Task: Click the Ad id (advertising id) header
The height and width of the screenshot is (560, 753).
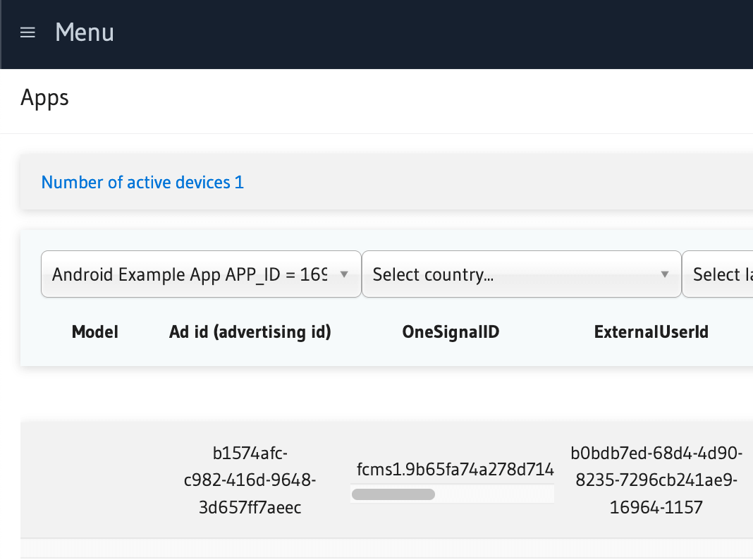Action: pyautogui.click(x=250, y=332)
